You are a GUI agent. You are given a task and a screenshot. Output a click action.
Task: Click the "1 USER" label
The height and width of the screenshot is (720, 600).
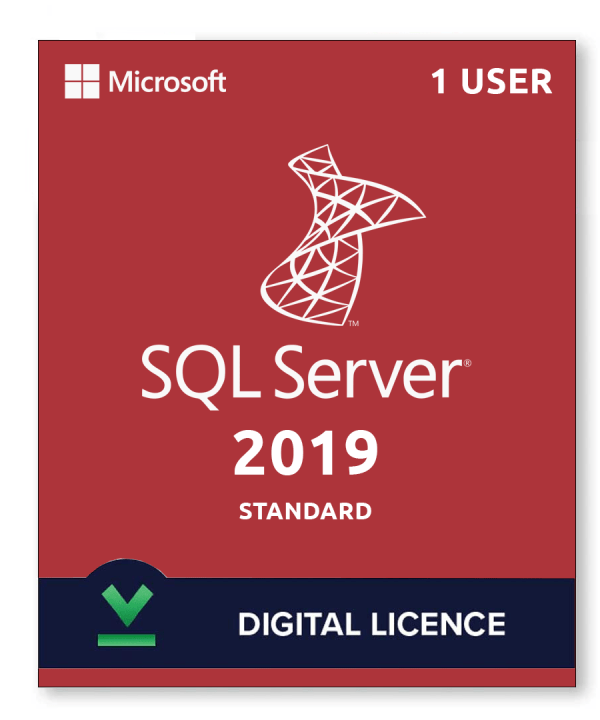point(492,82)
